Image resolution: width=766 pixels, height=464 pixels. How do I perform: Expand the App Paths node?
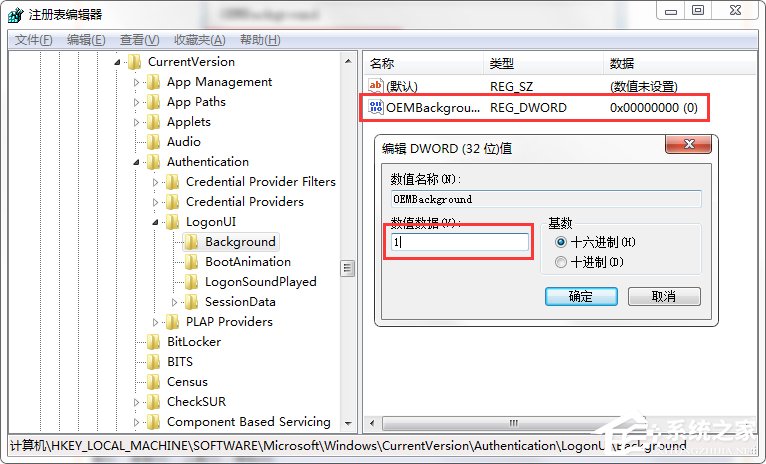(x=137, y=103)
